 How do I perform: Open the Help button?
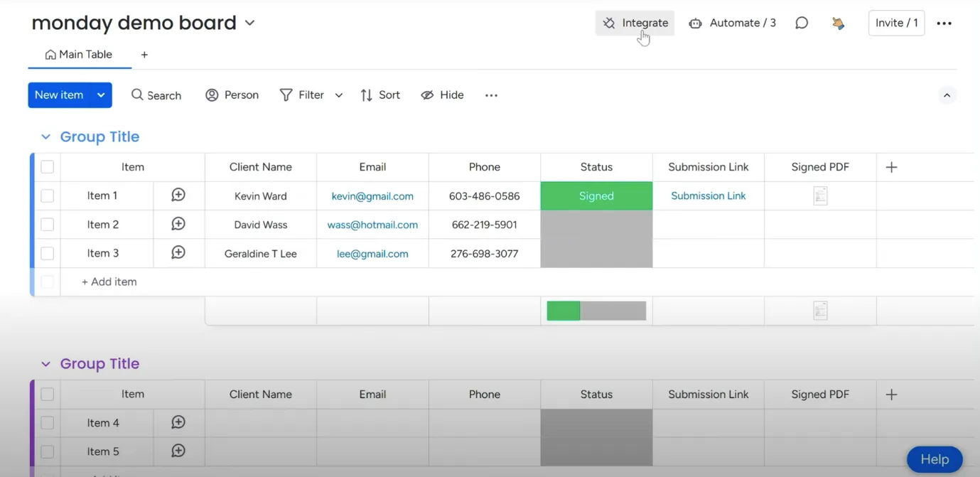[x=935, y=459]
